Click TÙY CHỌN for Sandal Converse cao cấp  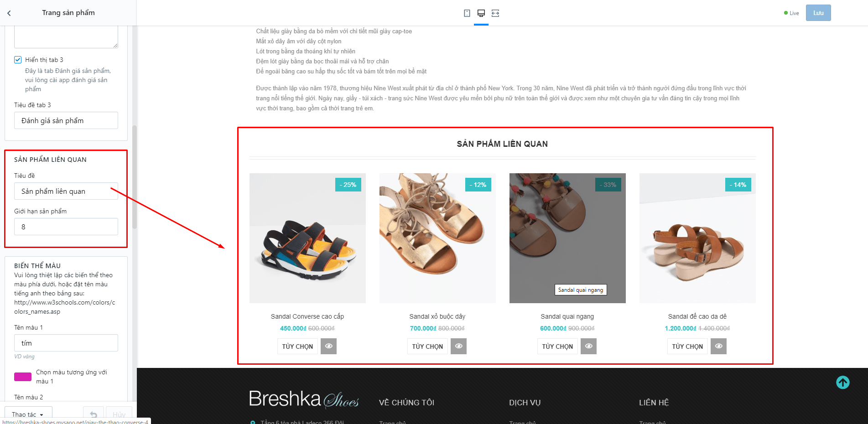[297, 346]
